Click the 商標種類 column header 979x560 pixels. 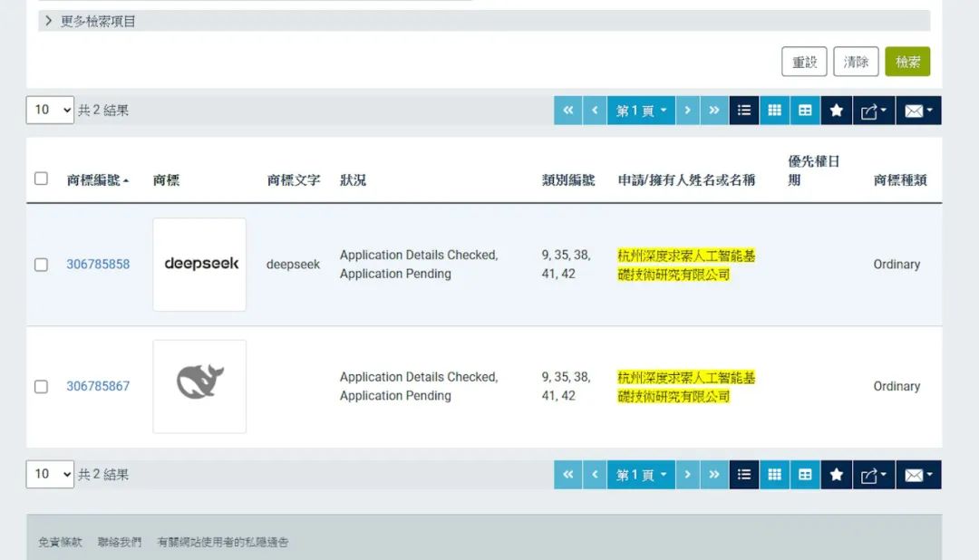coord(900,180)
